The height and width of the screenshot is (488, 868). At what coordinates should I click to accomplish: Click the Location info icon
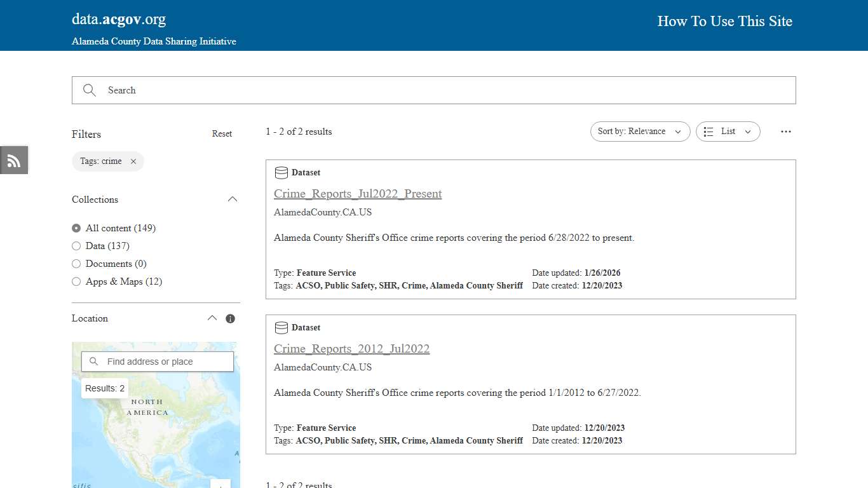(230, 318)
